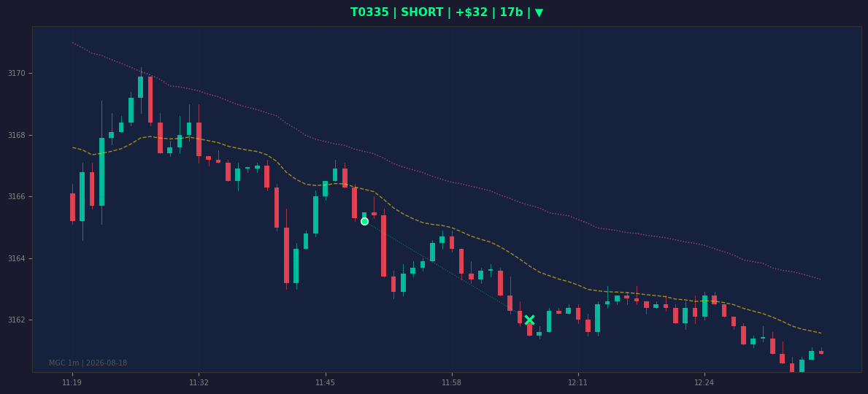Click the down triangle icon in title
Viewport: 868px width, 394px height.
coord(539,12)
